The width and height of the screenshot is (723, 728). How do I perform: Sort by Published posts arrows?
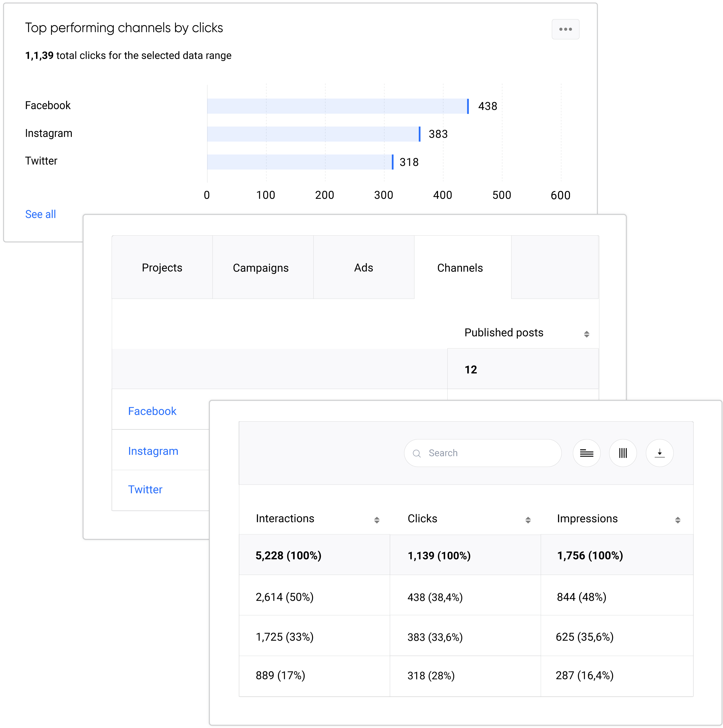pos(586,334)
